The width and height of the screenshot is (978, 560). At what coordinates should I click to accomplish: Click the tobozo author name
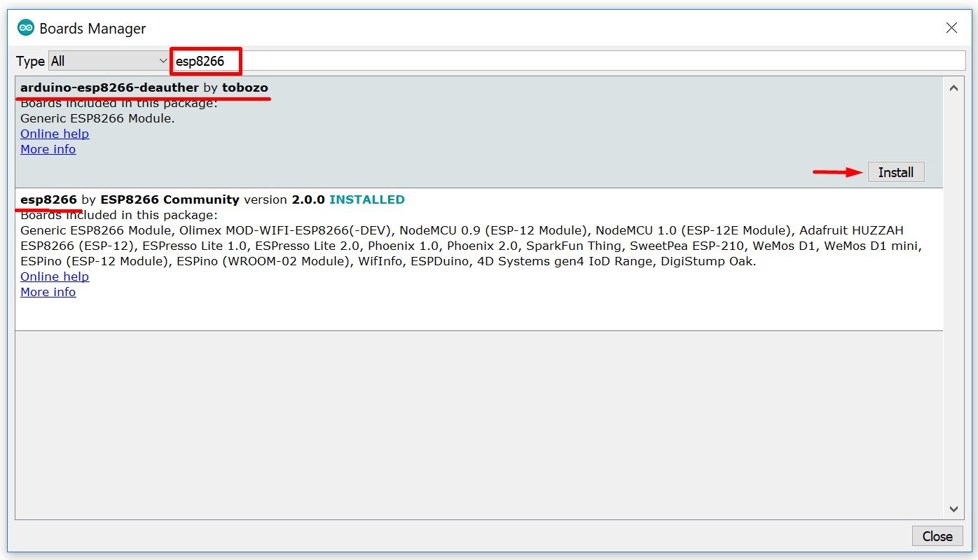tap(245, 88)
